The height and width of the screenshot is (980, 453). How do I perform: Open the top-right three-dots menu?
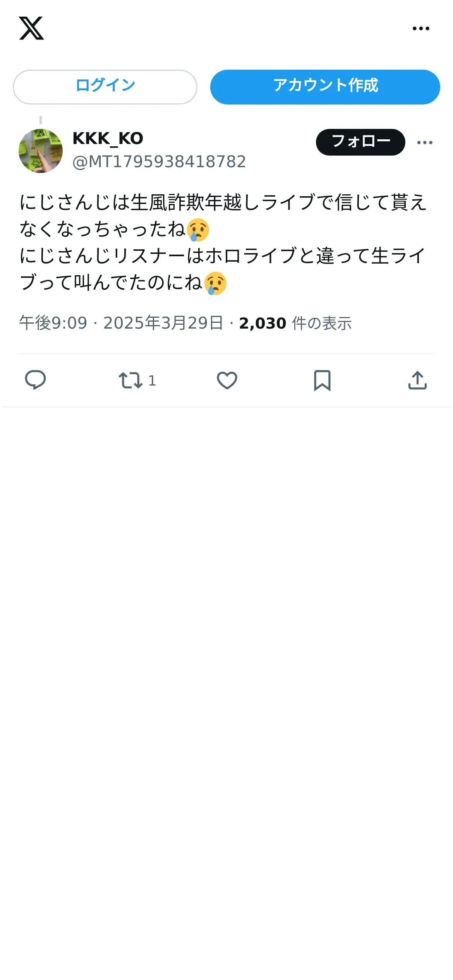pyautogui.click(x=421, y=28)
